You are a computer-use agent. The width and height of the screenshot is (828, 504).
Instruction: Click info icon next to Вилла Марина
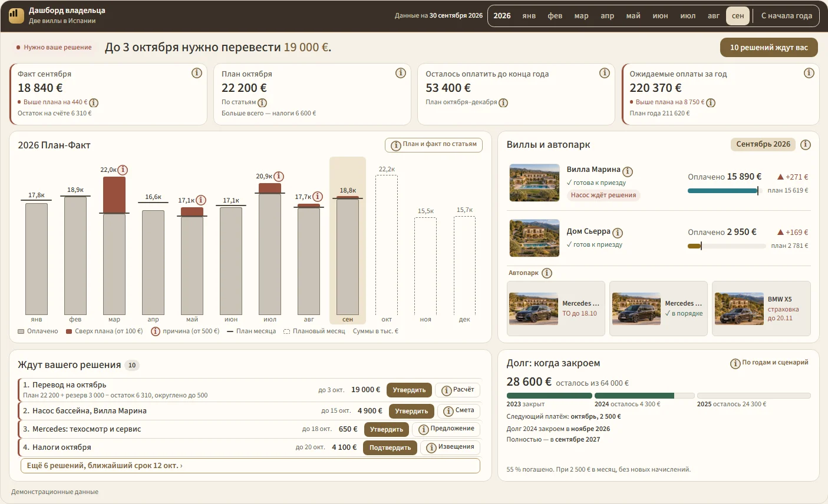[628, 171]
